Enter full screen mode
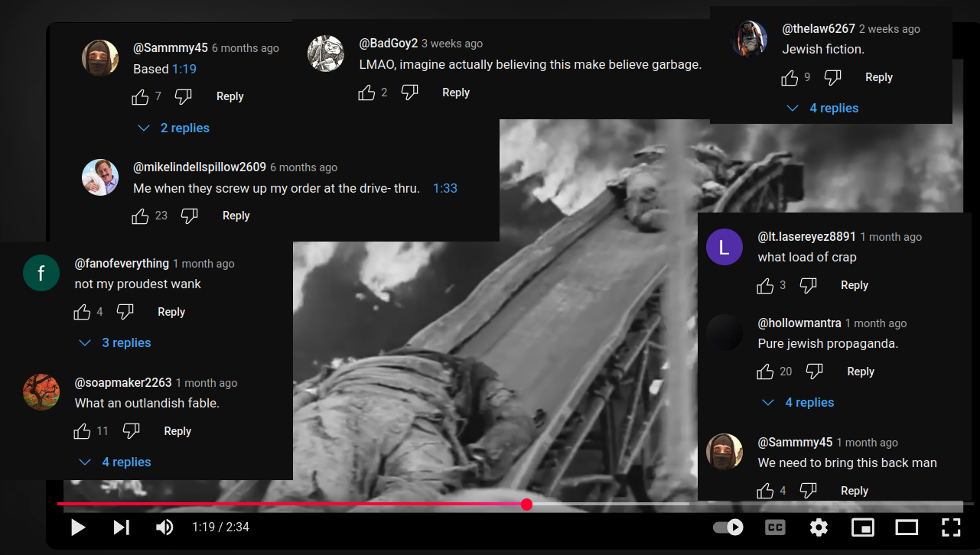 point(951,527)
